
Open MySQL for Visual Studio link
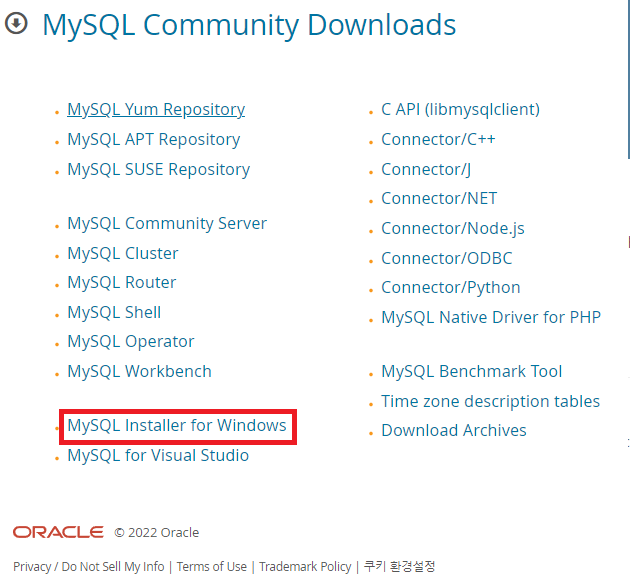click(158, 455)
